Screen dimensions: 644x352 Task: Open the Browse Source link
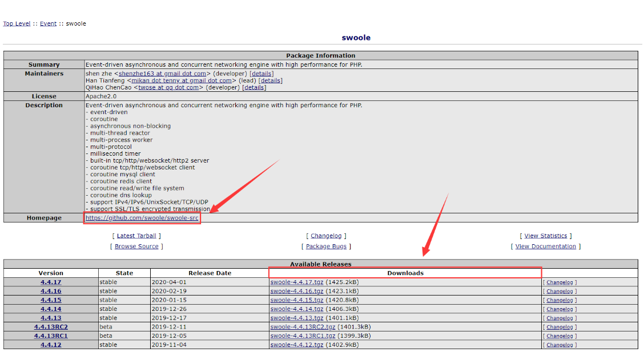click(136, 246)
